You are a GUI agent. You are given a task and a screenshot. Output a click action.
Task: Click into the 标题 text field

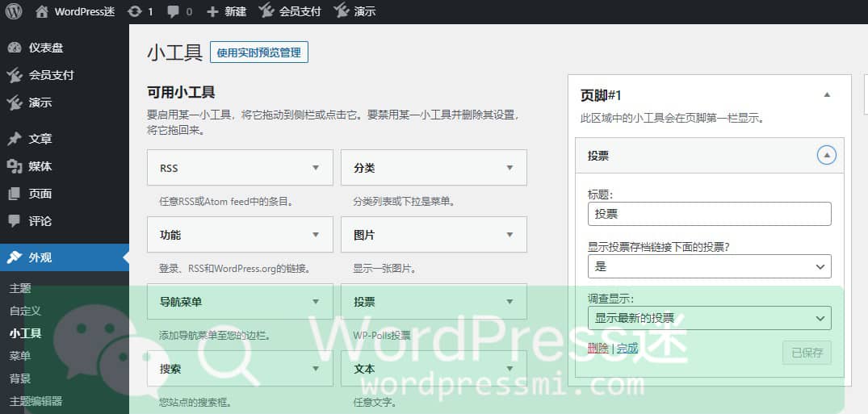[x=709, y=214]
